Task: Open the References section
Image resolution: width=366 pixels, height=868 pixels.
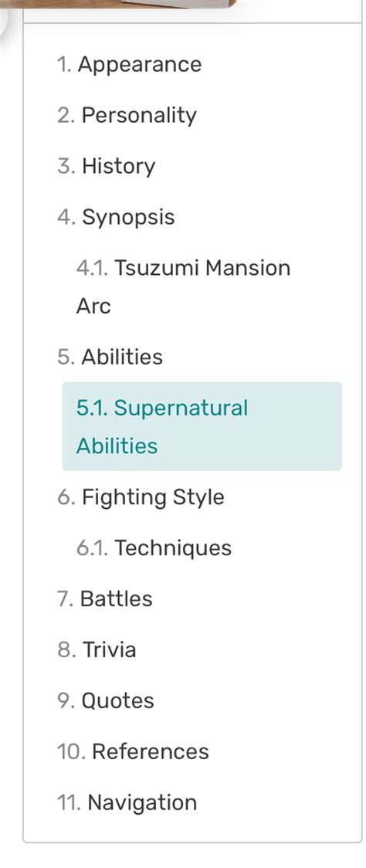Action: 133,751
